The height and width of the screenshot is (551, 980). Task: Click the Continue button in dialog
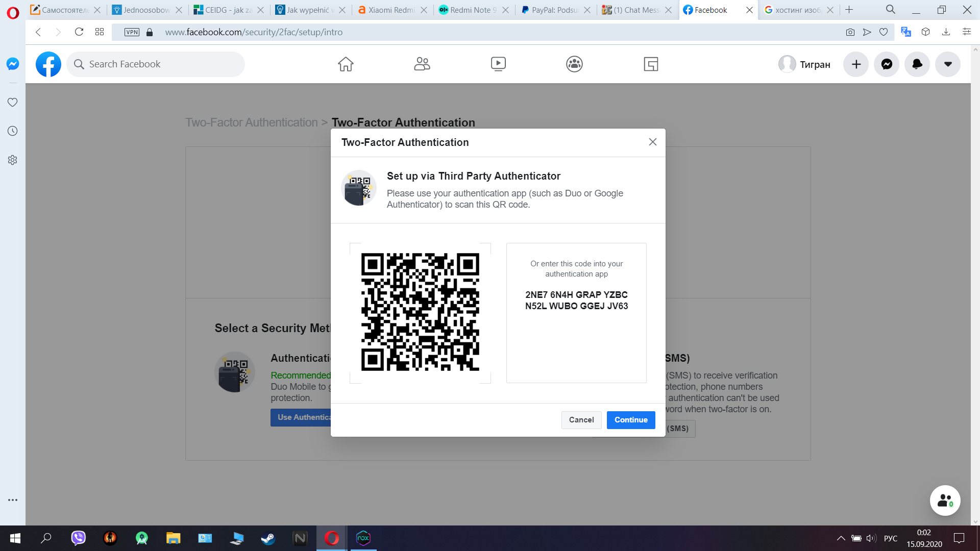[631, 420]
